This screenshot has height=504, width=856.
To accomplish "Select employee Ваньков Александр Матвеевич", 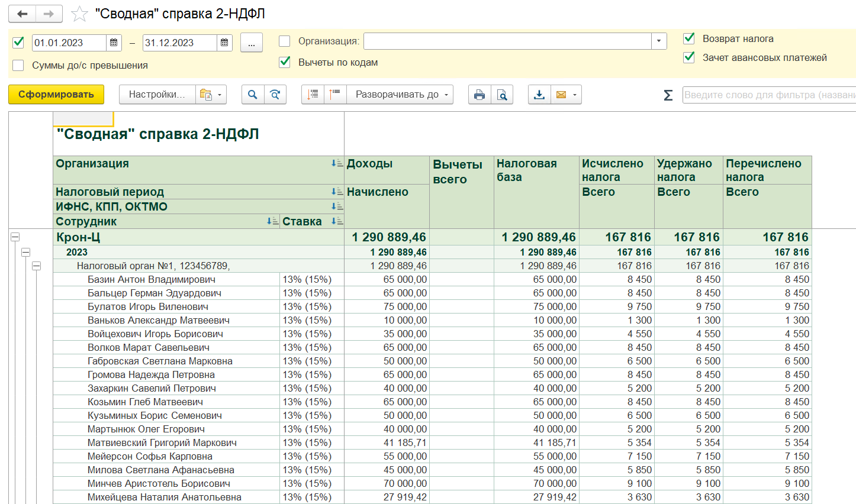I will pos(159,320).
